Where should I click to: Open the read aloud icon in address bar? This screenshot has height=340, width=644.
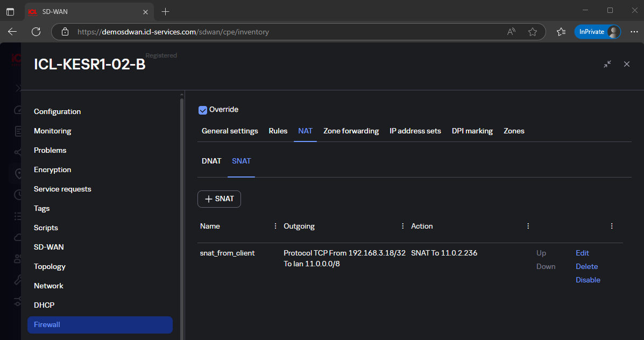click(511, 32)
